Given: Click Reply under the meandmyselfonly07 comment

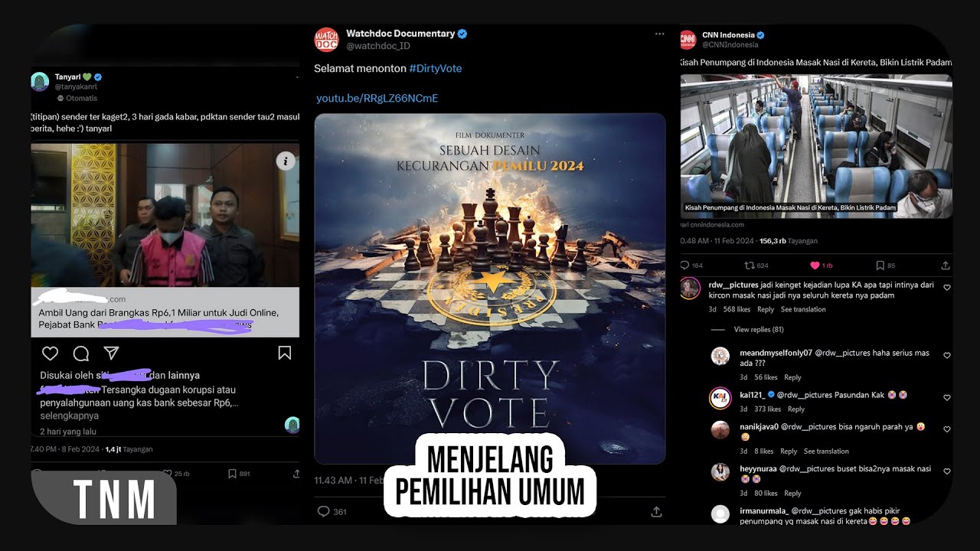Looking at the screenshot, I should 792,377.
